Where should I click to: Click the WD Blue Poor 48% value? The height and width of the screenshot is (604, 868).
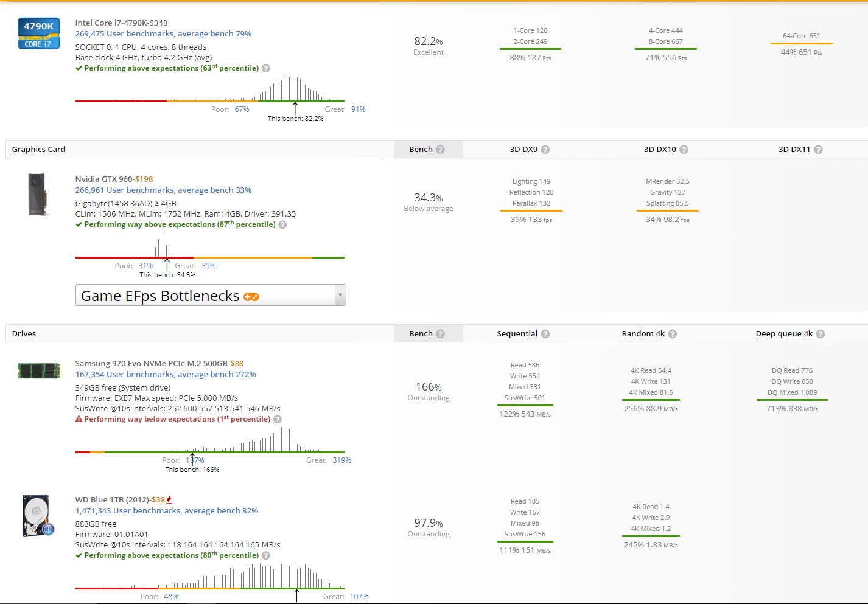coord(171,597)
